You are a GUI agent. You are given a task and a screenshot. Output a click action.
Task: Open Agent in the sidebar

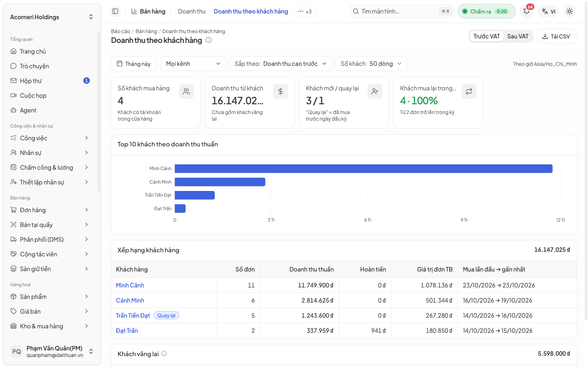coord(50,110)
